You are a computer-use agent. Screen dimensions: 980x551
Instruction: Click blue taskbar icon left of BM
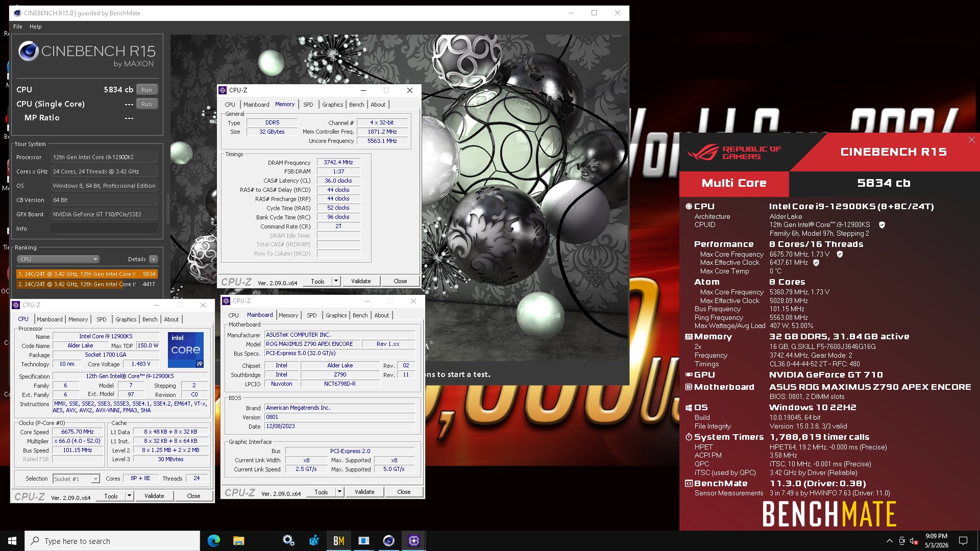[x=313, y=541]
